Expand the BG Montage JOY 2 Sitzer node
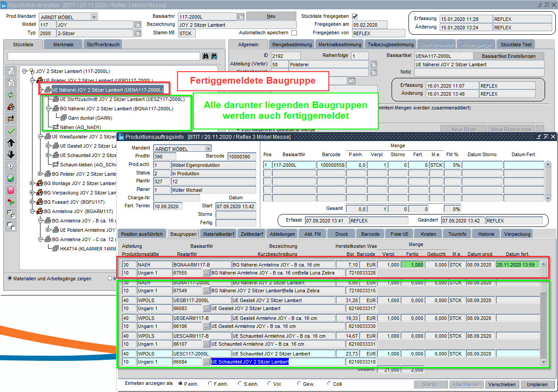Image resolution: width=558 pixels, height=392 pixels. tap(32, 183)
